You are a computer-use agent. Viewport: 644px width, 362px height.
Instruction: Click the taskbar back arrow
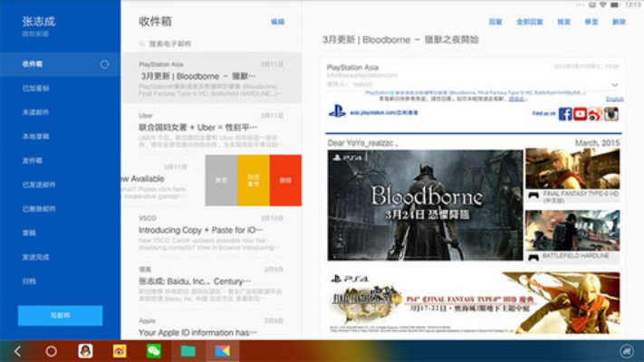(x=17, y=351)
